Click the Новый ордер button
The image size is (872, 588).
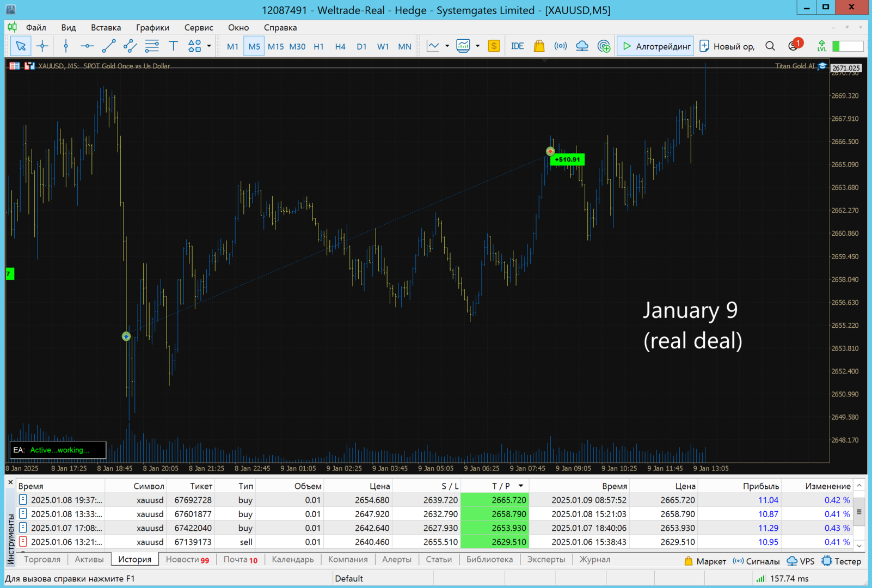coord(727,46)
